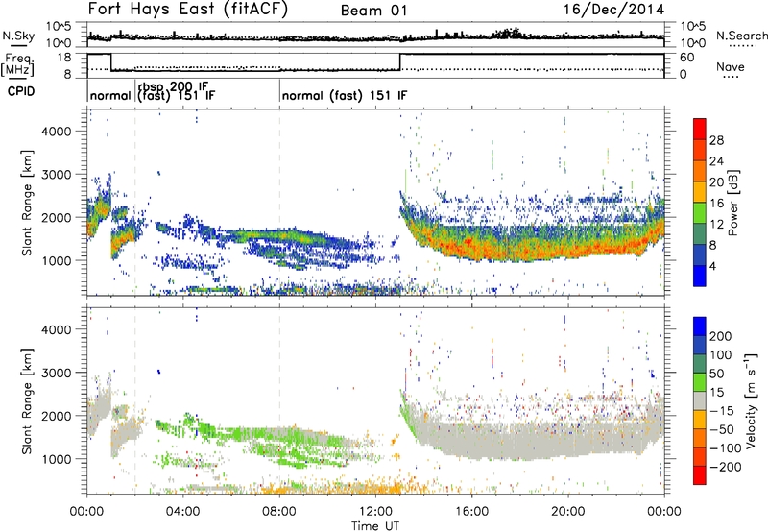Click the '3000' tick on the velocity panel axis
Image resolution: width=768 pixels, height=532 pixels.
[x=56, y=373]
